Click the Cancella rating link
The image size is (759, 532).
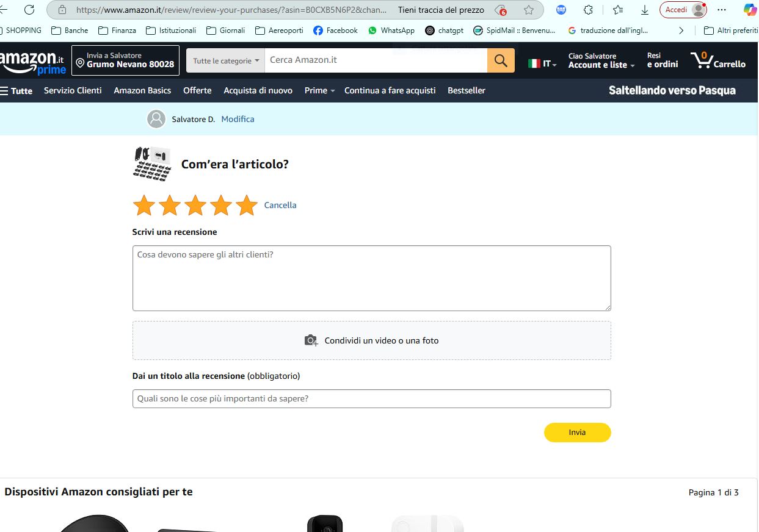tap(280, 206)
